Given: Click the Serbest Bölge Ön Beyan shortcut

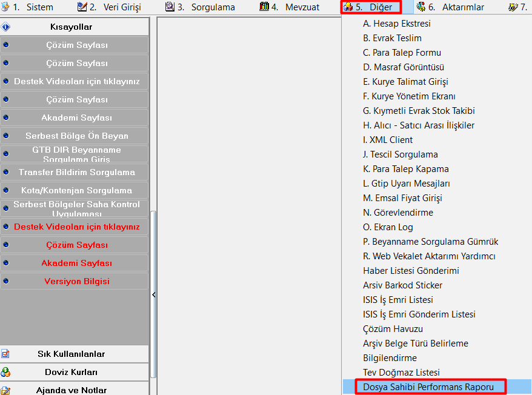Looking at the screenshot, I should pos(77,136).
